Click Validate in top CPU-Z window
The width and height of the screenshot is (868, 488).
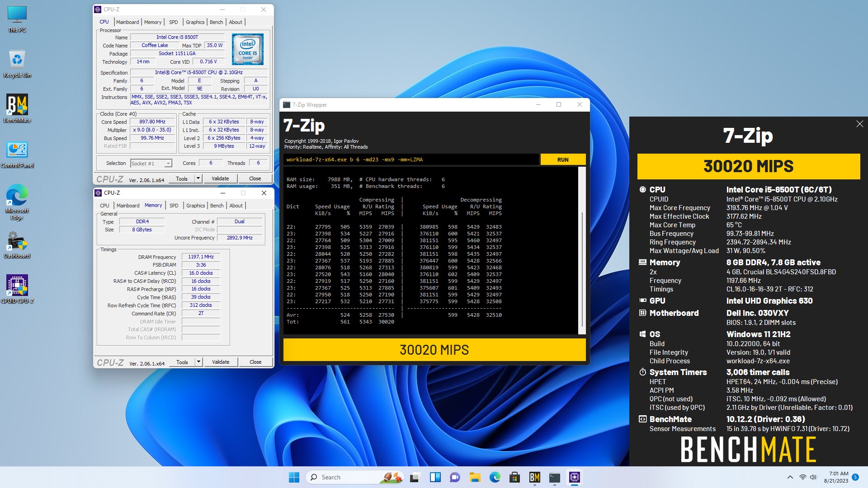click(x=220, y=178)
